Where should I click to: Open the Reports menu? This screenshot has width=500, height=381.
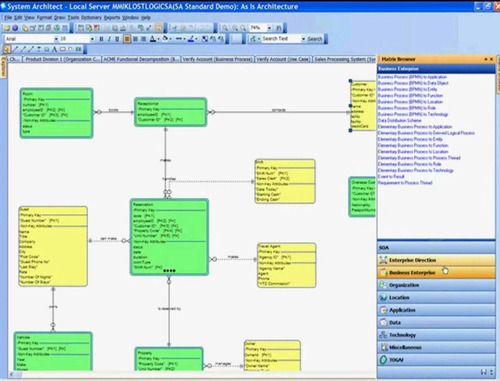click(112, 17)
